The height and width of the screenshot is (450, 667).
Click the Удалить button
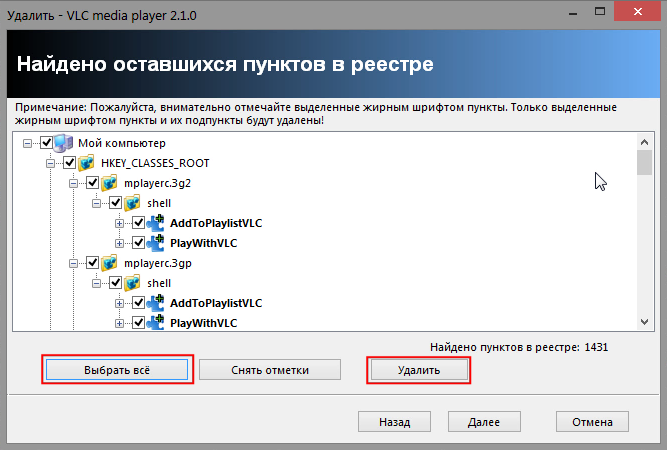coord(418,369)
